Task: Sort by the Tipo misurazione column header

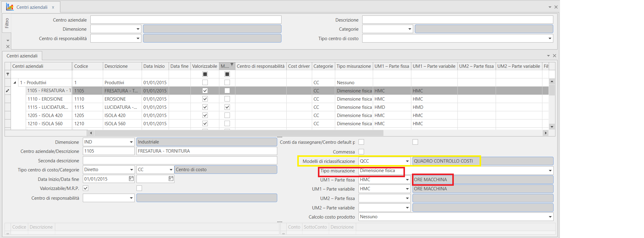Action: point(354,66)
